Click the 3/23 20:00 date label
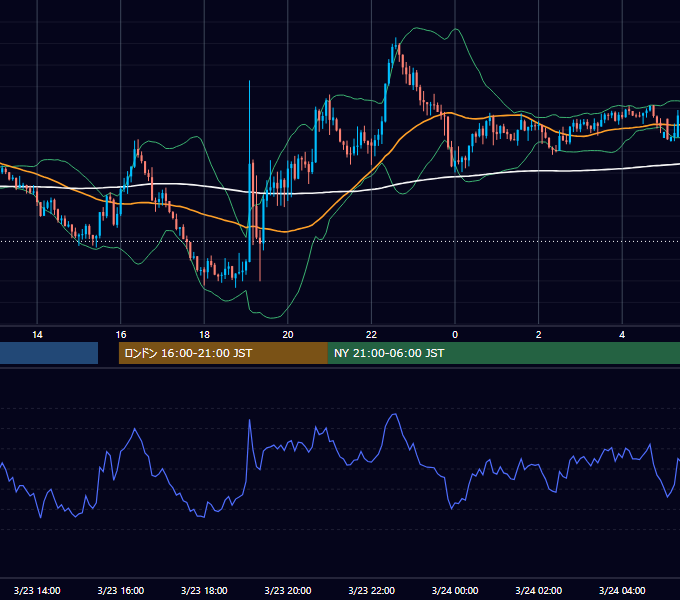 click(x=288, y=590)
